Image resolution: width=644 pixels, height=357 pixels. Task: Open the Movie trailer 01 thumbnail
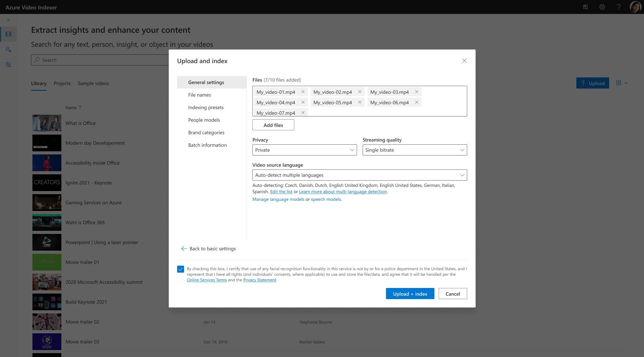coord(47,262)
